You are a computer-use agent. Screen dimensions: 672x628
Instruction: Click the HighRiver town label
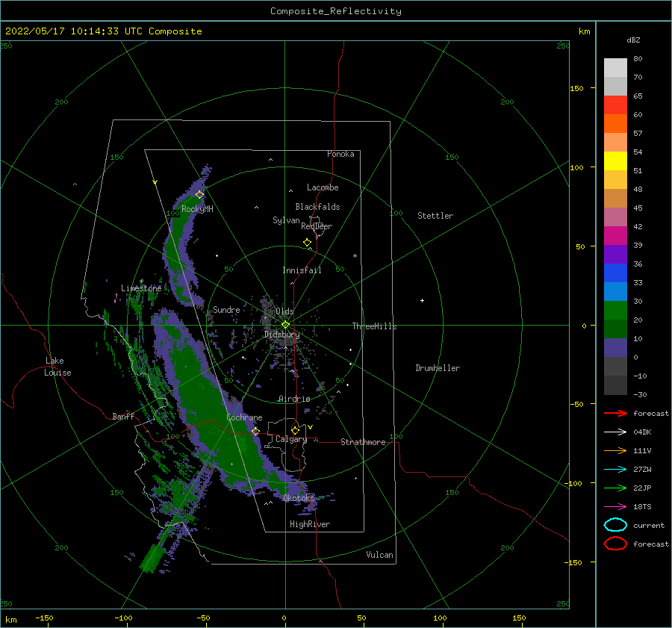pos(310,524)
